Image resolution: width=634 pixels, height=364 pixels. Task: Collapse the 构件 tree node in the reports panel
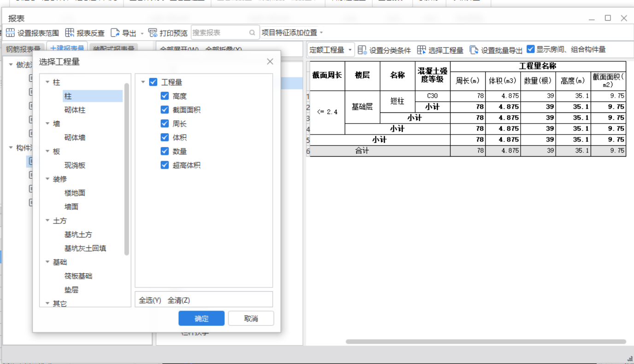(x=11, y=148)
